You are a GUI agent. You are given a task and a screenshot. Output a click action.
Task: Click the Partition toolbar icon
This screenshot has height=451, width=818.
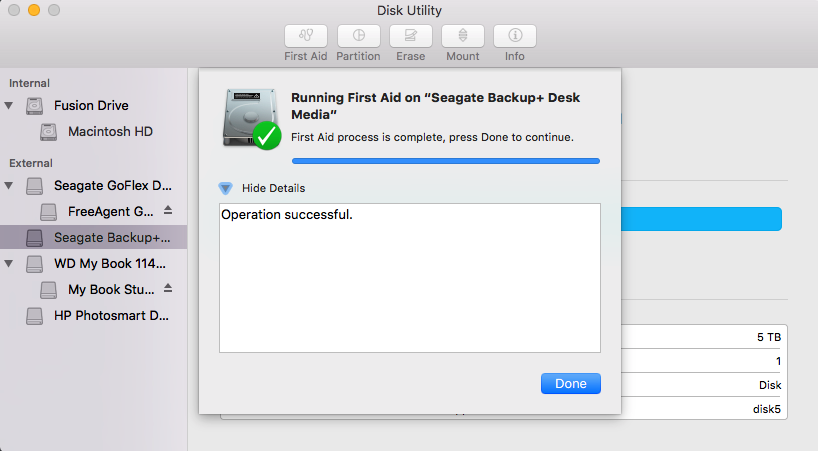tap(358, 36)
